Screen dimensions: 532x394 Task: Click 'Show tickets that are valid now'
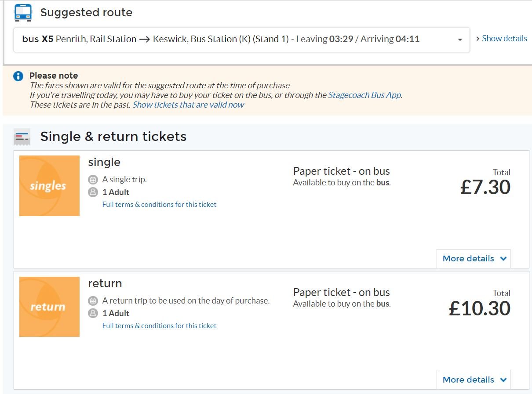coord(188,105)
